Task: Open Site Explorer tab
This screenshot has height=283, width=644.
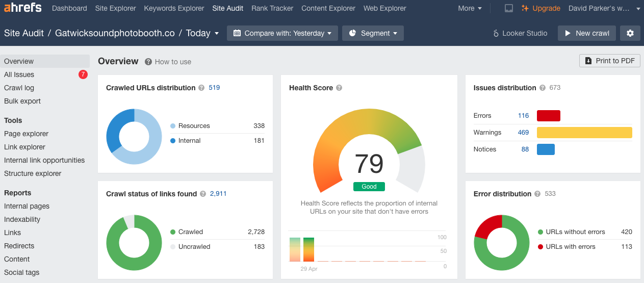Action: pyautogui.click(x=116, y=8)
